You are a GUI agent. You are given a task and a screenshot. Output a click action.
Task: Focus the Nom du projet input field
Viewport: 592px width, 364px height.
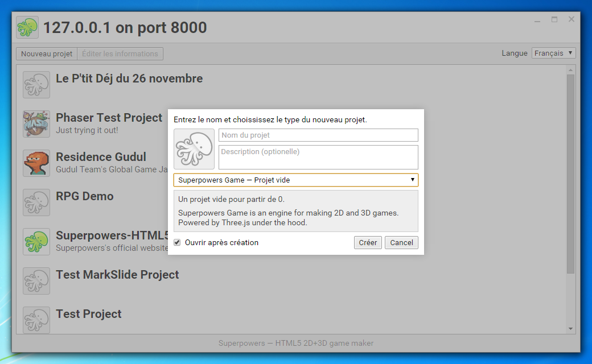(318, 135)
